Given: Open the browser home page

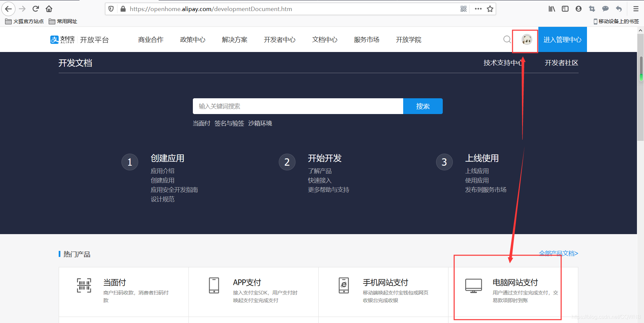Looking at the screenshot, I should tap(49, 9).
